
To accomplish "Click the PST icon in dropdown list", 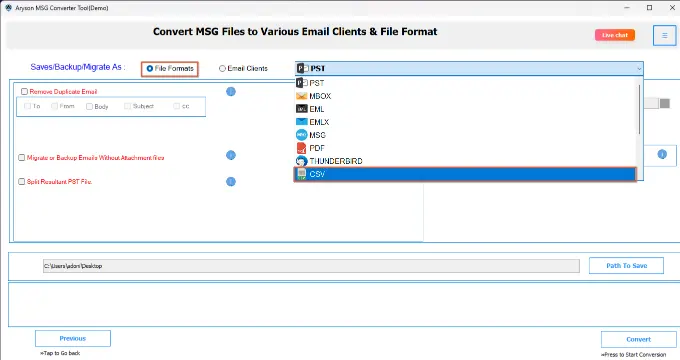I will [x=302, y=83].
